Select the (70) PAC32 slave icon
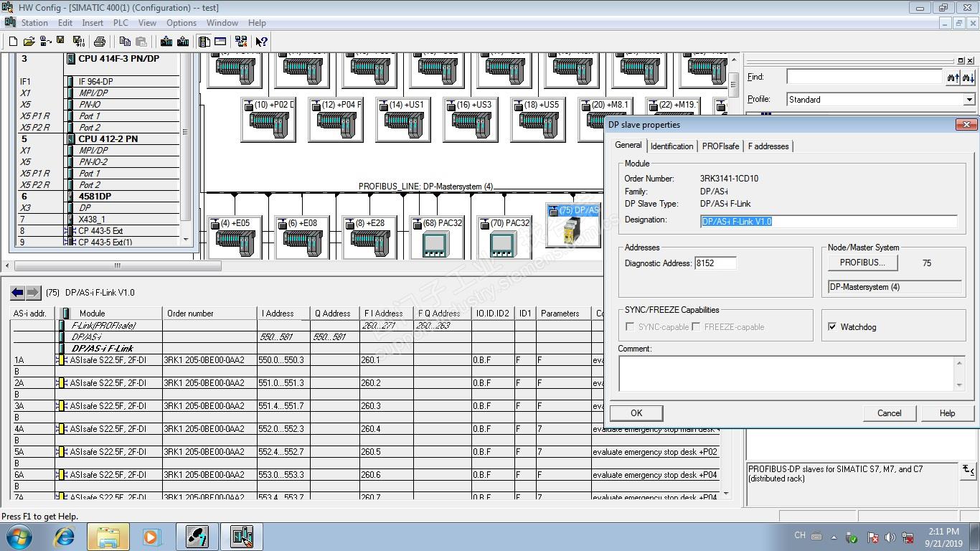This screenshot has width=980, height=551. (504, 237)
